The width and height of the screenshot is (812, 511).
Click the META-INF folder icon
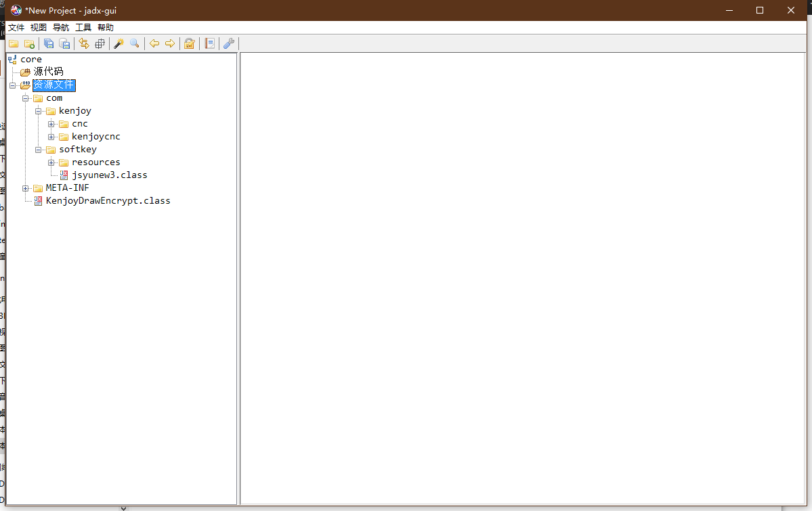pyautogui.click(x=38, y=188)
